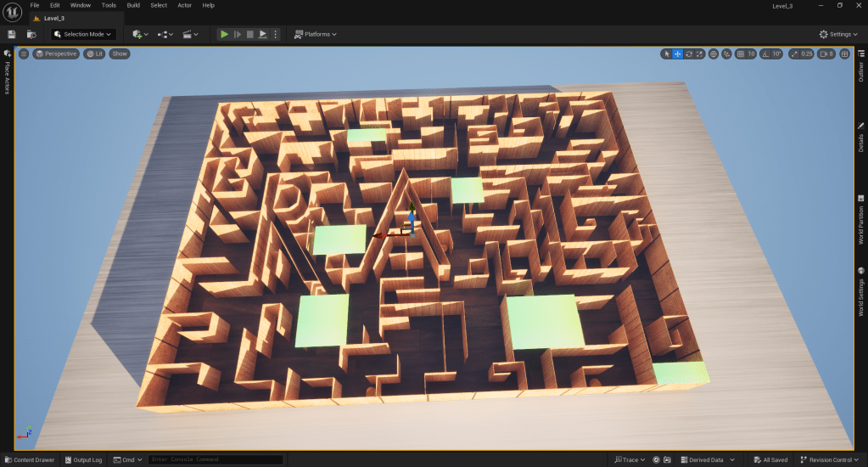Click the console command input field

(215, 460)
